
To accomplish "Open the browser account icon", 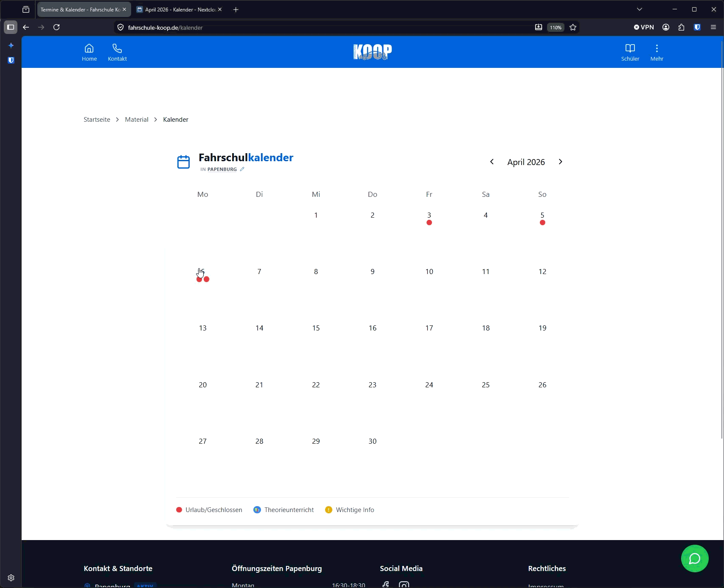I will point(666,27).
